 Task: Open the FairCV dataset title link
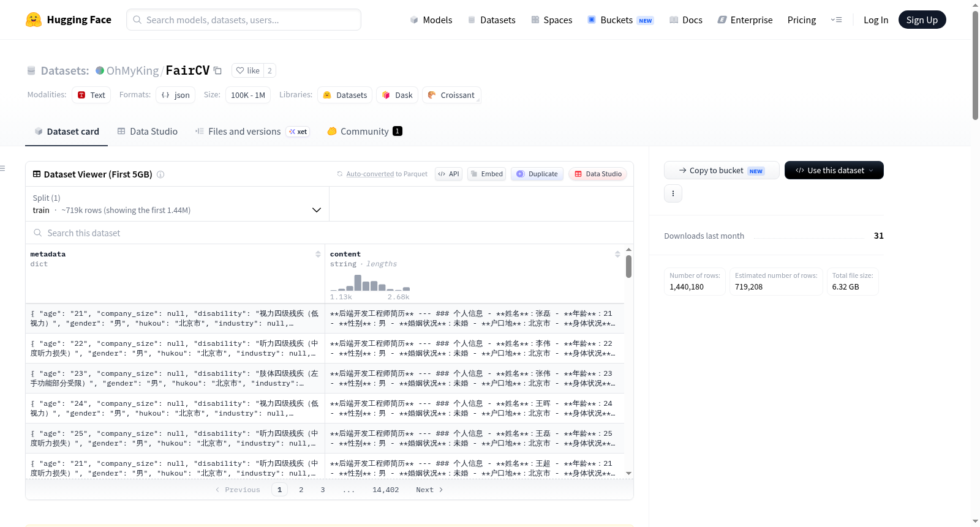click(187, 70)
